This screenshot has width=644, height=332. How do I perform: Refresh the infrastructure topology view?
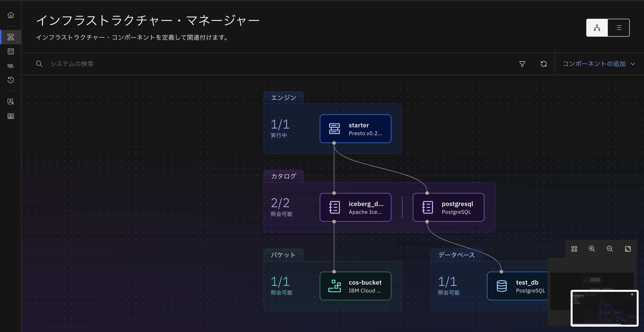544,64
